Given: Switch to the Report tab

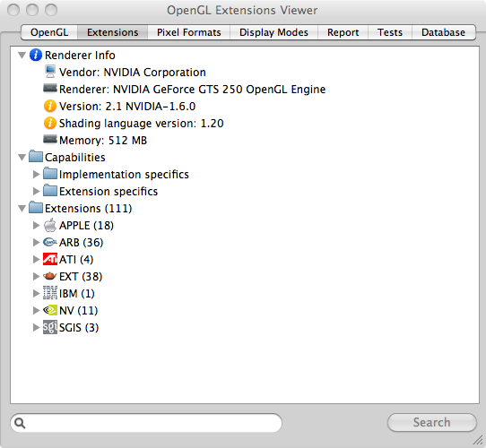Looking at the screenshot, I should 343,32.
